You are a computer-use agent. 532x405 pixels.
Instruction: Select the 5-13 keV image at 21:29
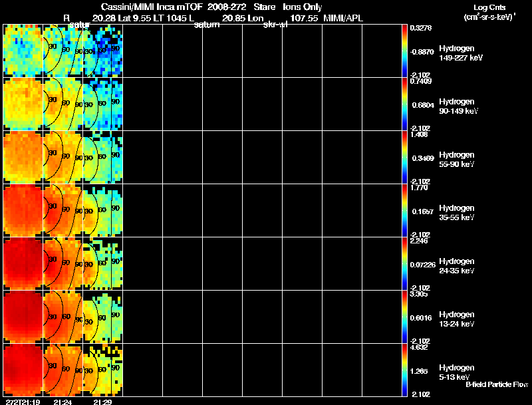tap(103, 370)
